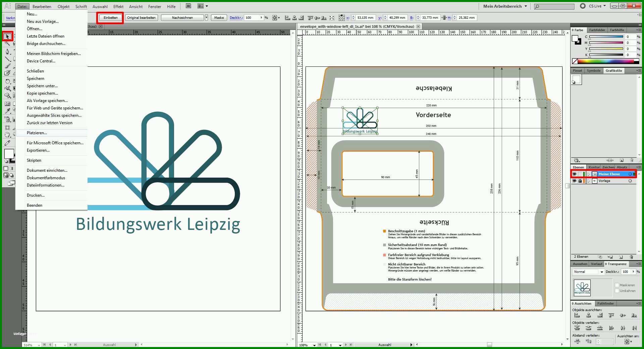The height and width of the screenshot is (349, 644).
Task: Click the X position input field
Action: point(365,18)
